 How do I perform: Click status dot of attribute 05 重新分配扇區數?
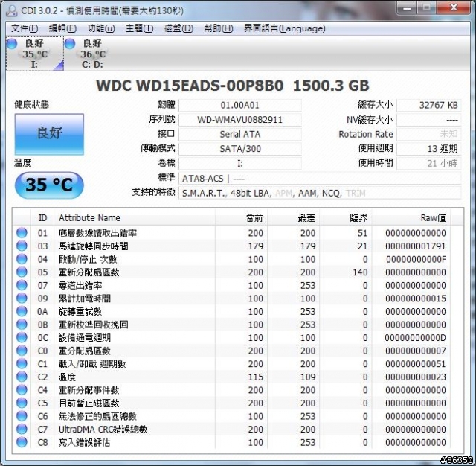tap(22, 272)
